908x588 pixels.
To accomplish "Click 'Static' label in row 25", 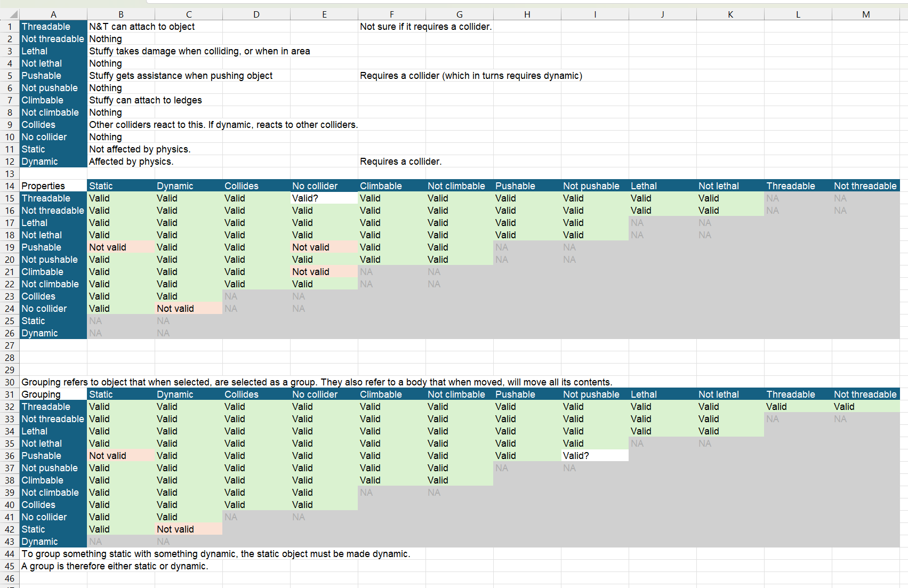I will [53, 321].
